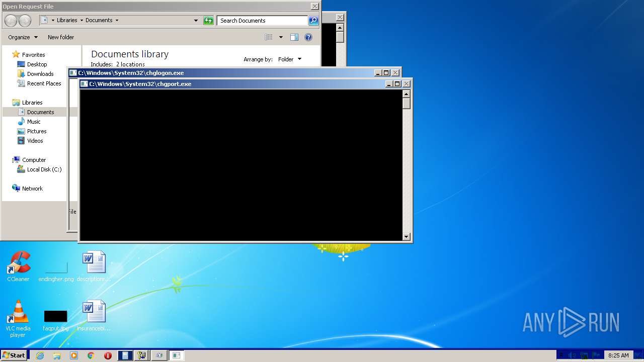The height and width of the screenshot is (362, 644).
Task: Click scroll down arrow in chgport.exe console
Action: [x=407, y=237]
